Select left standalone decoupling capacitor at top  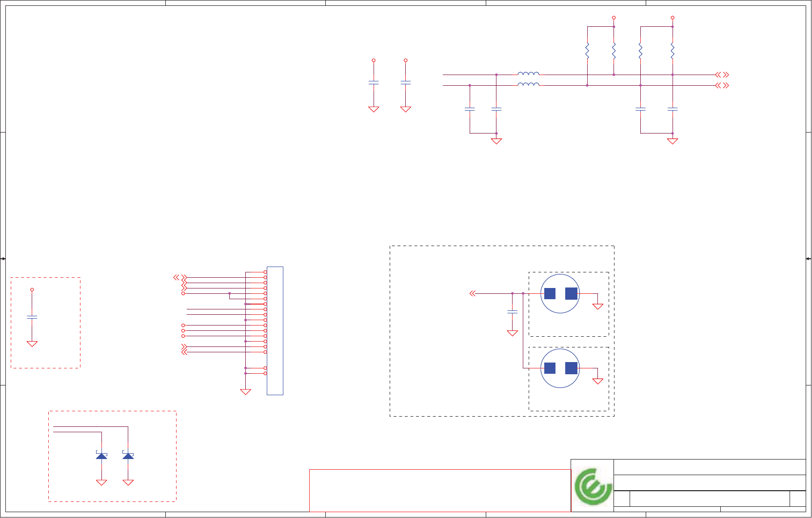click(374, 83)
